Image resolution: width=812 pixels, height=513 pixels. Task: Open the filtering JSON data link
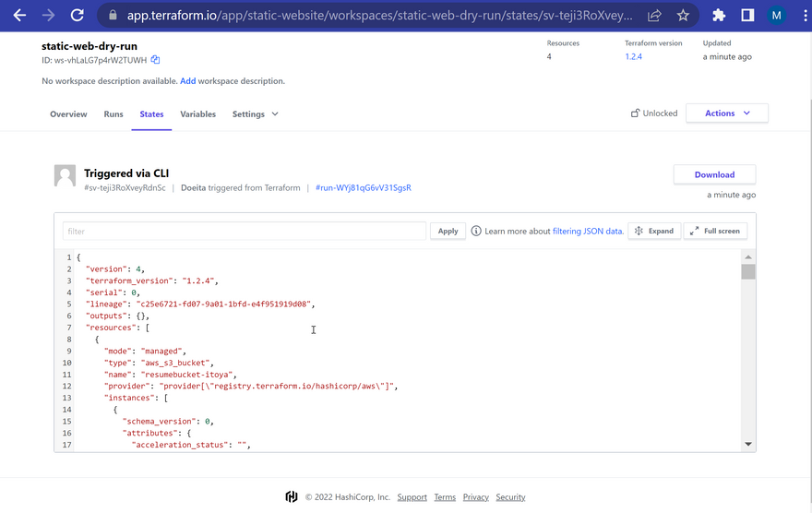(588, 232)
